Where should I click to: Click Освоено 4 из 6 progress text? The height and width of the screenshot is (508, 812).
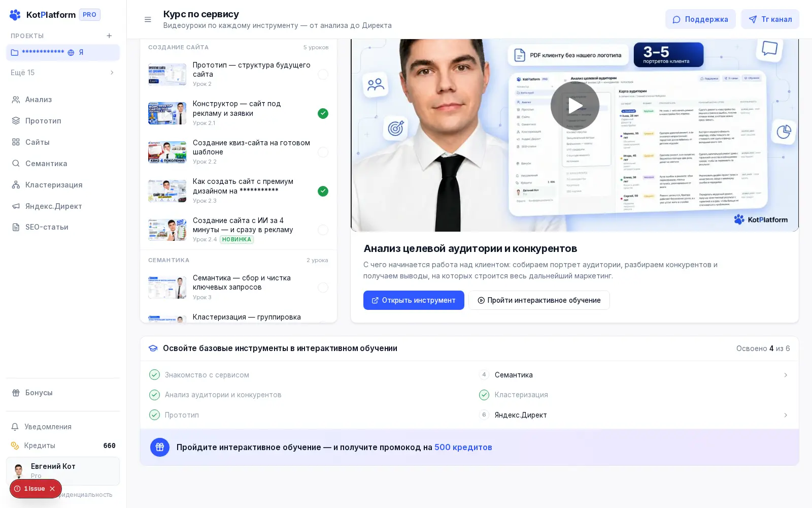pos(763,348)
